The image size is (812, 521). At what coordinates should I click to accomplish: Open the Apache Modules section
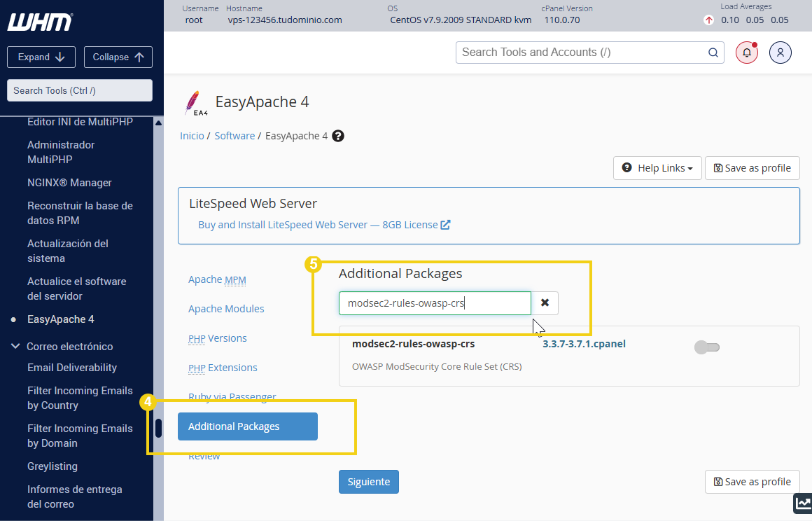(x=226, y=309)
